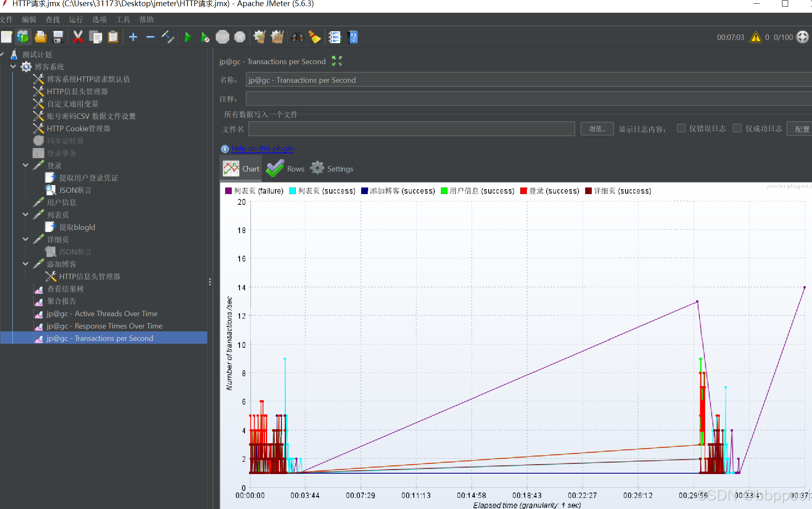This screenshot has width=812, height=509.
Task: Collapse the 博客系统 thread group
Action: [x=13, y=67]
